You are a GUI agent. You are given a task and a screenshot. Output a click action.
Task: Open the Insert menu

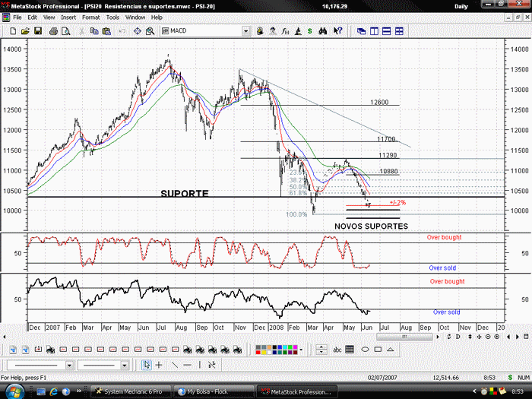[68, 17]
